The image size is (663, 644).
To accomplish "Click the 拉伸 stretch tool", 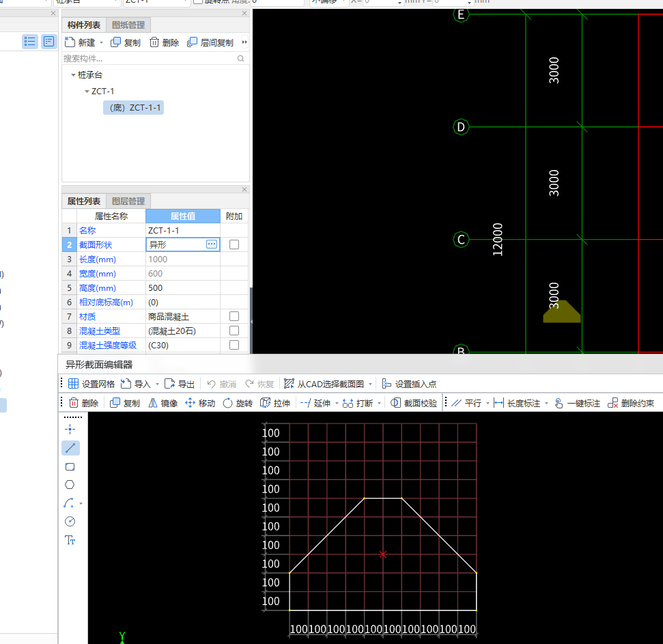I will point(275,404).
